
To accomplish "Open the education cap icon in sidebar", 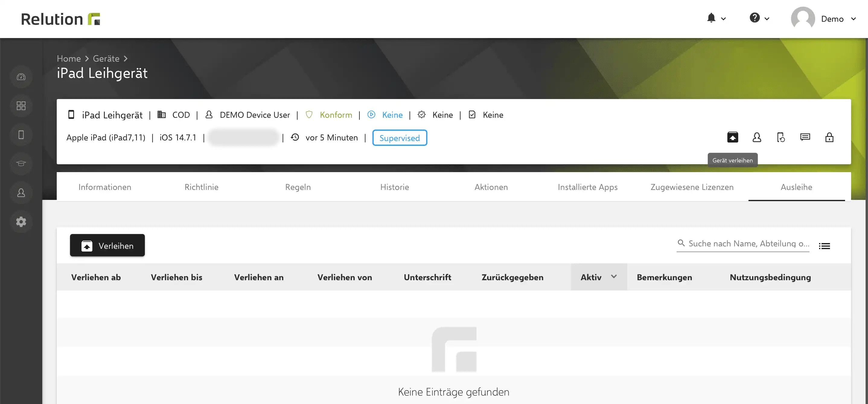I will [x=21, y=164].
